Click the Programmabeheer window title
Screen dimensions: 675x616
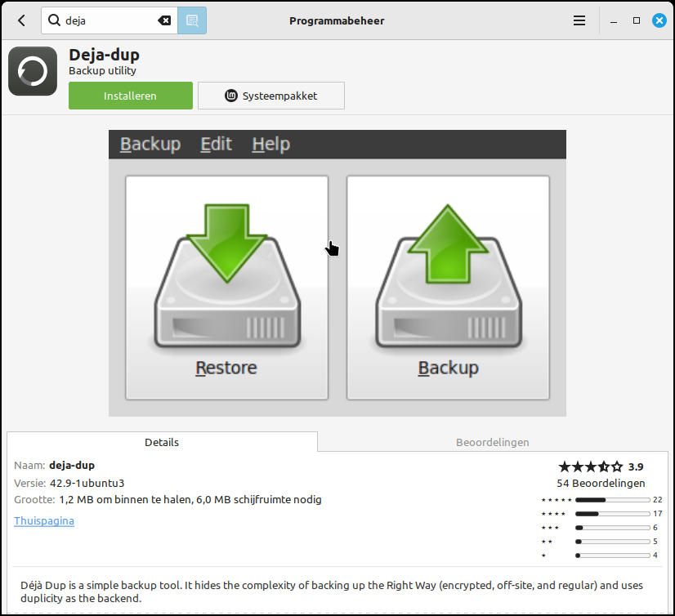click(x=337, y=20)
